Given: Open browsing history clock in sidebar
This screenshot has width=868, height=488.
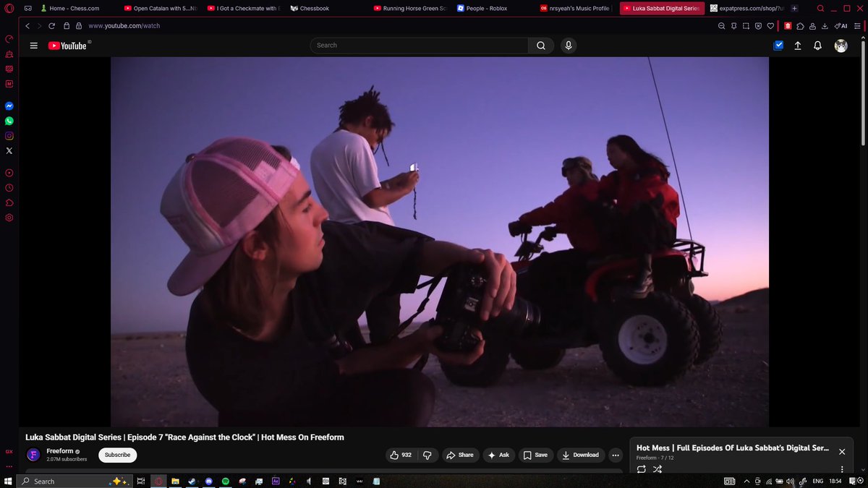Looking at the screenshot, I should [x=9, y=188].
